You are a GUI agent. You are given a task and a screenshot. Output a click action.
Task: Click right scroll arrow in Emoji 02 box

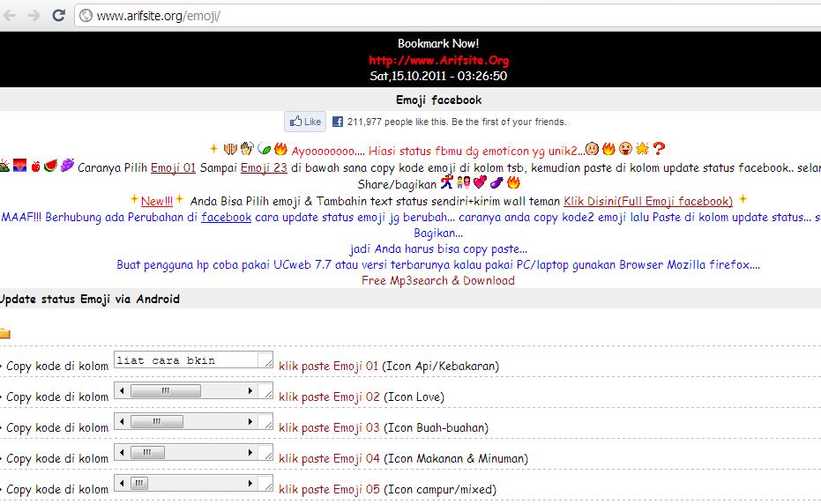click(x=250, y=391)
